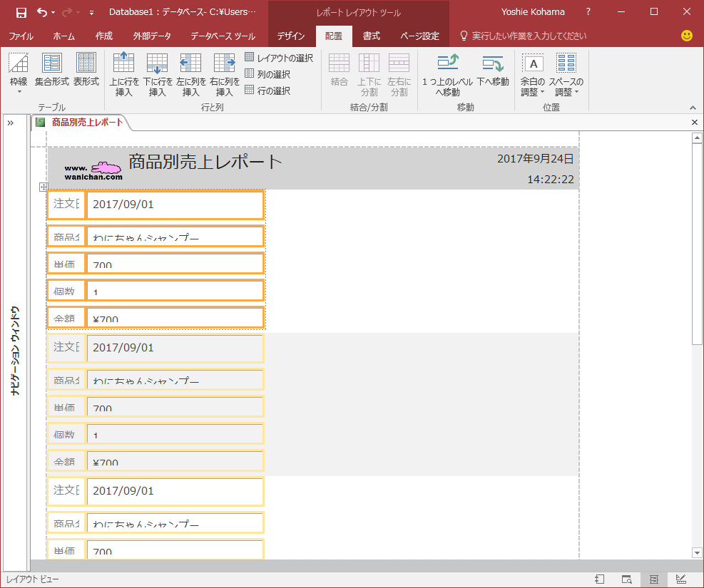
Task: Switch to Report View in status bar
Action: point(599,579)
